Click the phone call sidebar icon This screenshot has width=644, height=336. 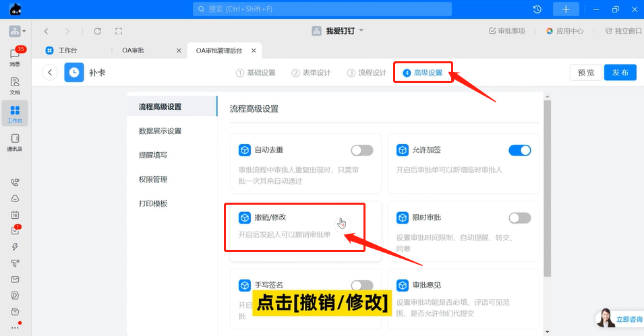pos(15,182)
